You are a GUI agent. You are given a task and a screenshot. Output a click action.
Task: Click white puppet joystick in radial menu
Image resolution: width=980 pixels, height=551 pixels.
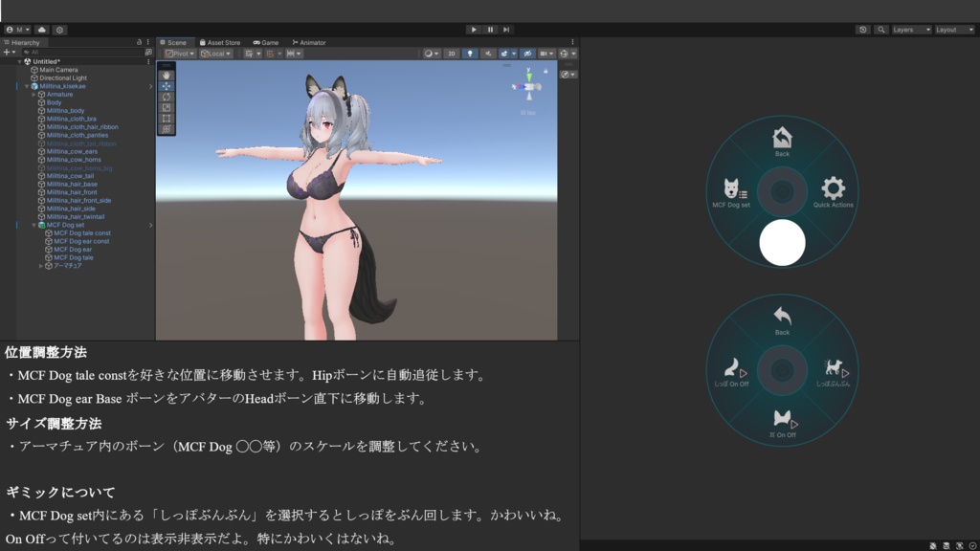782,242
